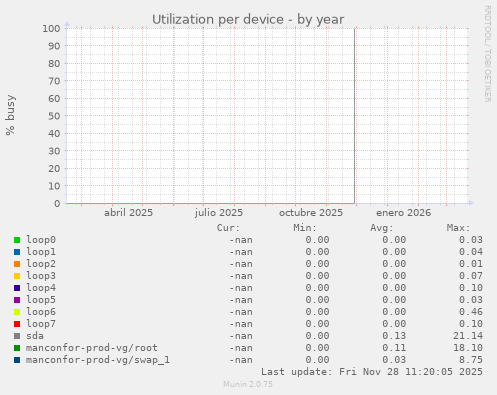Click swap_1 avg value 0.03

[394, 360]
